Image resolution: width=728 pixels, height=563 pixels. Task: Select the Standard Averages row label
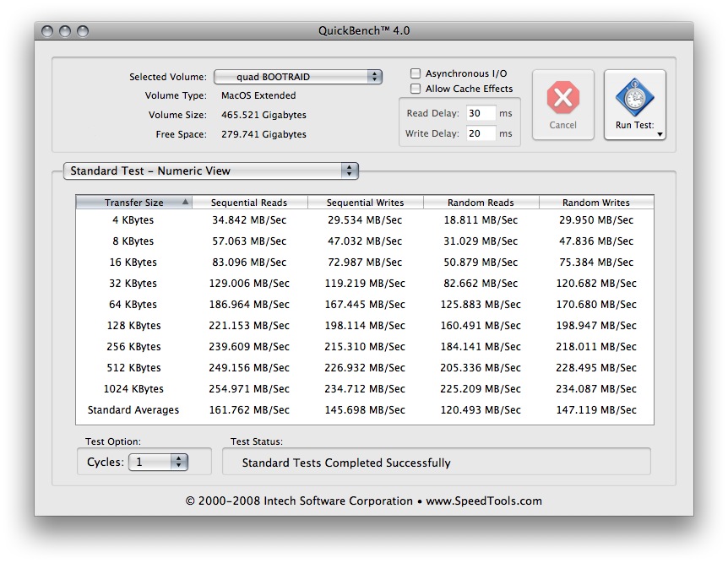coord(133,410)
